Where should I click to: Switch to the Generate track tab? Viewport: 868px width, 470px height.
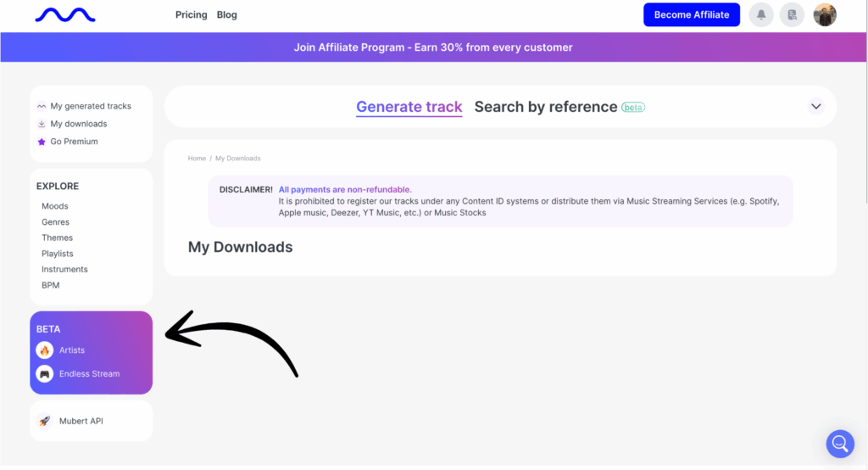click(409, 107)
